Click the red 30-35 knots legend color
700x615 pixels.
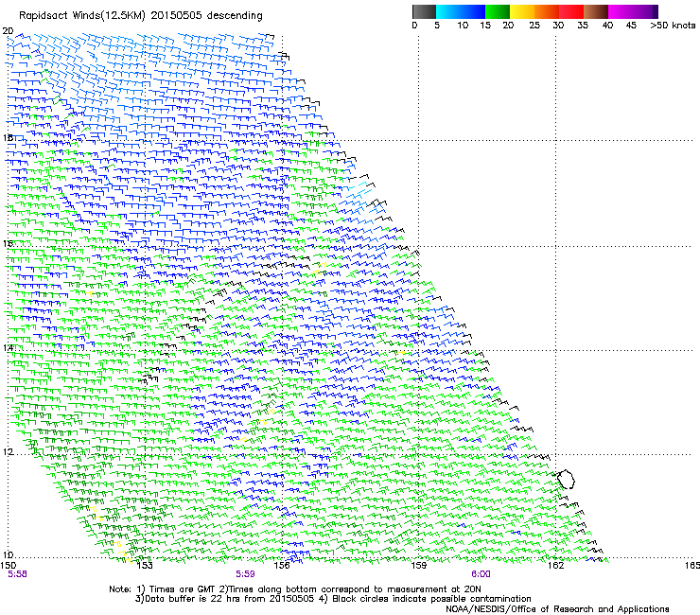(571, 11)
